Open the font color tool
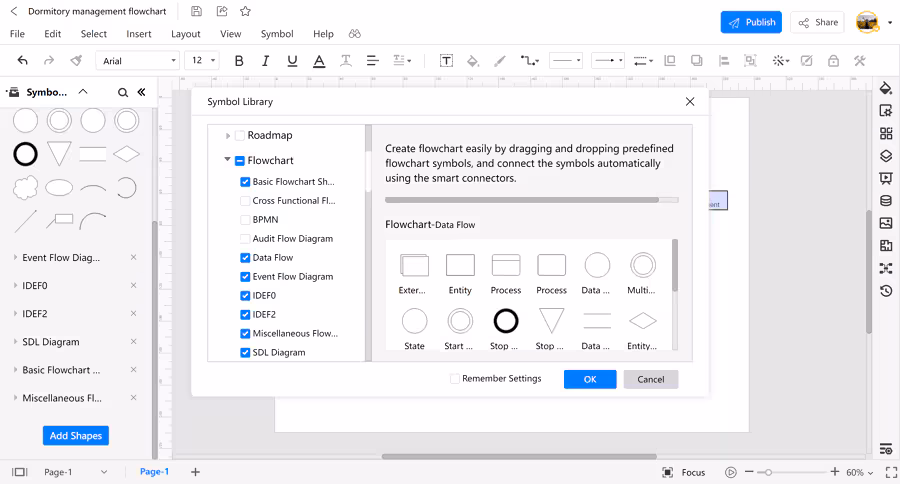 [x=319, y=61]
